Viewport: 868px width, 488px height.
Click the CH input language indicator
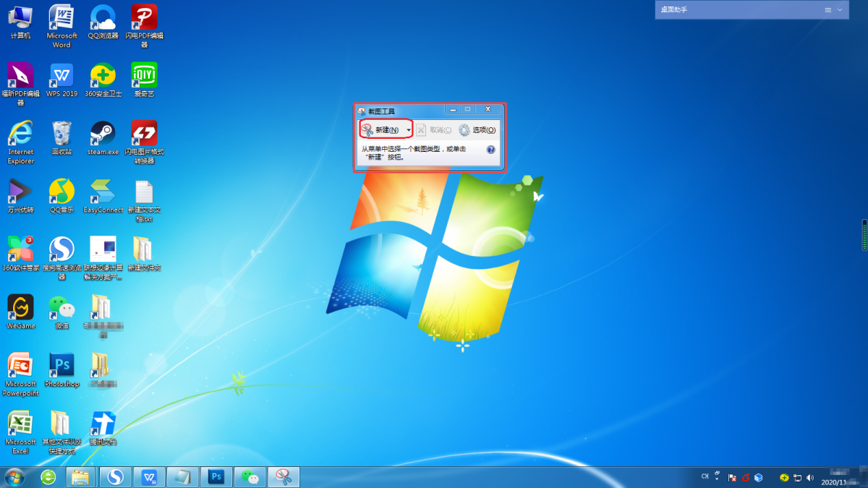(x=705, y=477)
